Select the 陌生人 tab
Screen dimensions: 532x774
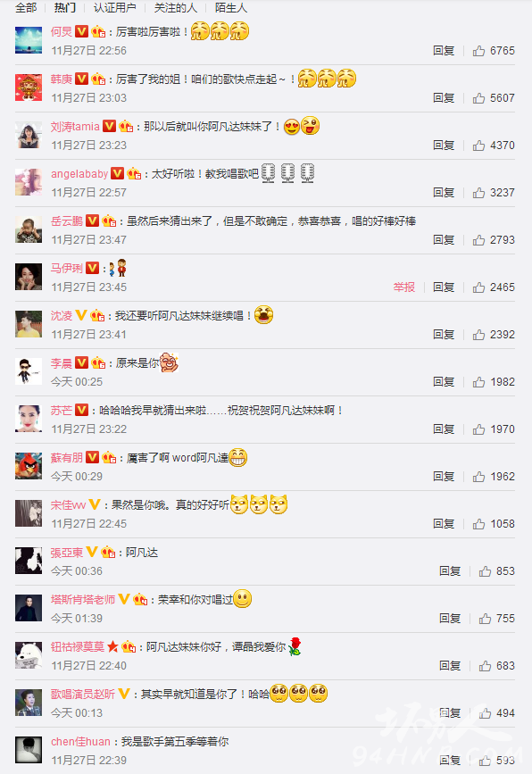pyautogui.click(x=231, y=7)
